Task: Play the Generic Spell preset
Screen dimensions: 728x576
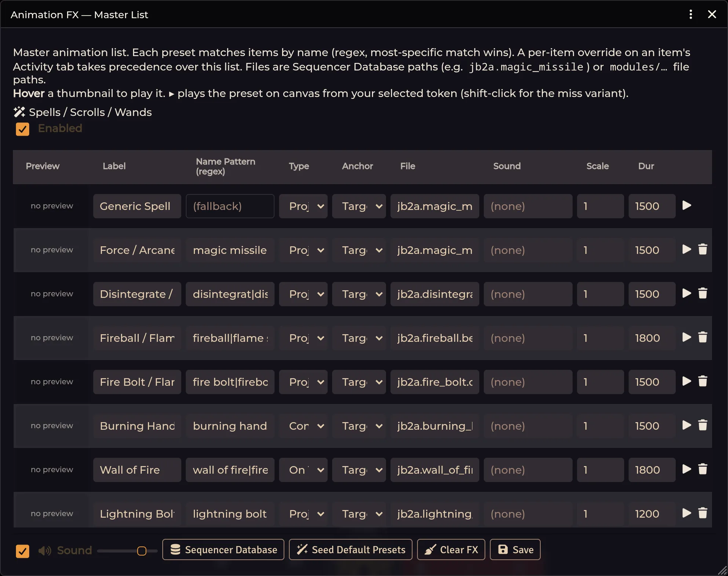Action: [687, 206]
